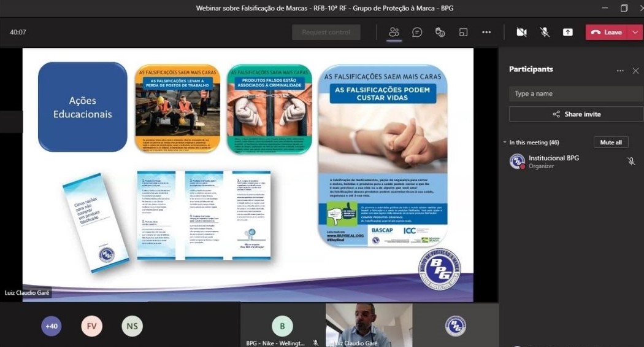Open More actions ellipsis in meeting toolbar
The image size is (644, 347).
(486, 33)
